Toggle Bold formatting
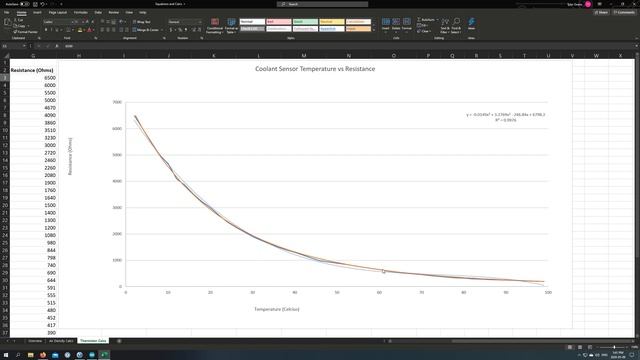This screenshot has height=360, width=640. click(x=46, y=30)
